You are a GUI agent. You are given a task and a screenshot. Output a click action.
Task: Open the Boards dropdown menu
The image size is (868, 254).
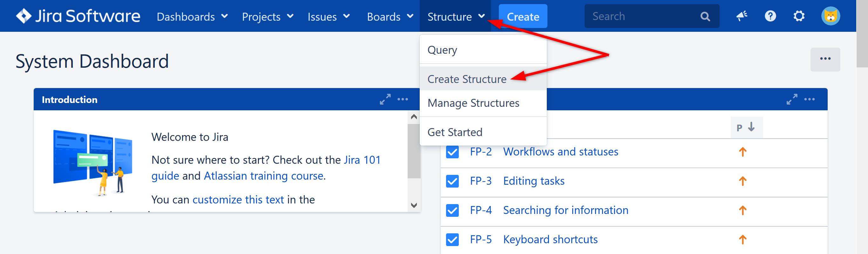click(x=390, y=17)
